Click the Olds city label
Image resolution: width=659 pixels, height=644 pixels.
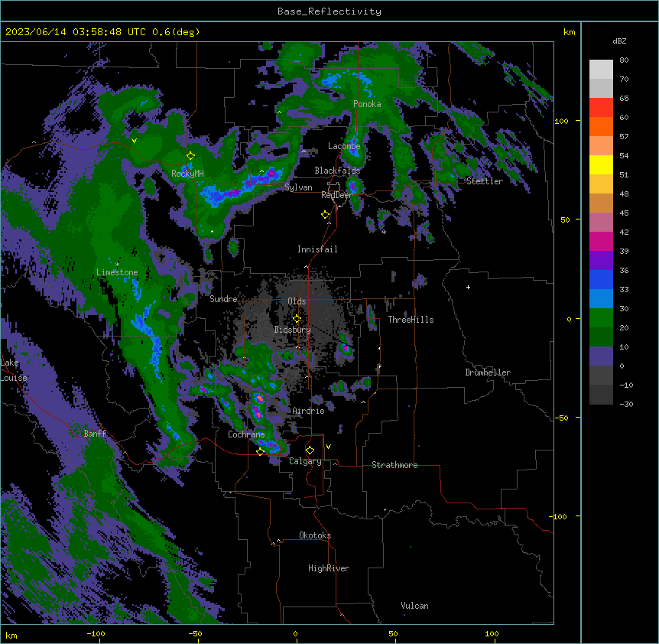click(297, 301)
